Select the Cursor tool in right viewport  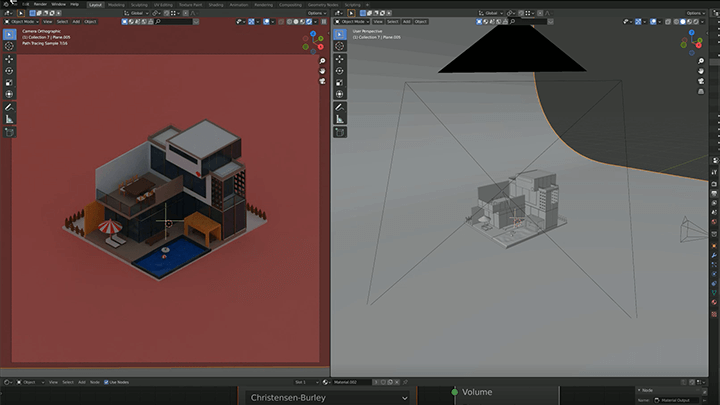(x=340, y=46)
